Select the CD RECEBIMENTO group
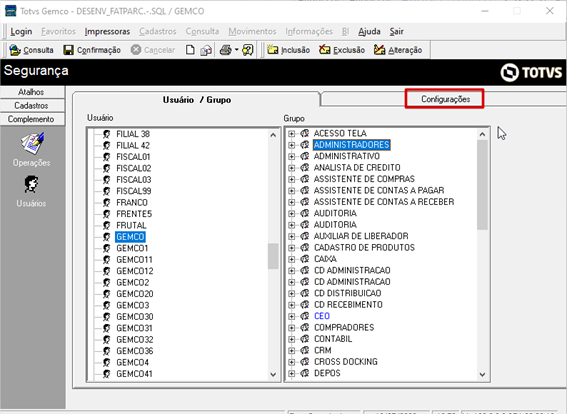567x414 pixels. pyautogui.click(x=348, y=304)
